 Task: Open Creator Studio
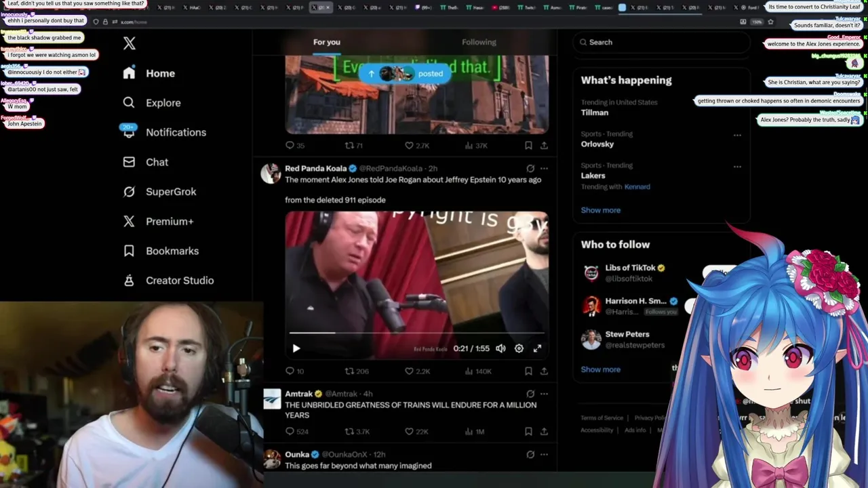[x=167, y=281]
